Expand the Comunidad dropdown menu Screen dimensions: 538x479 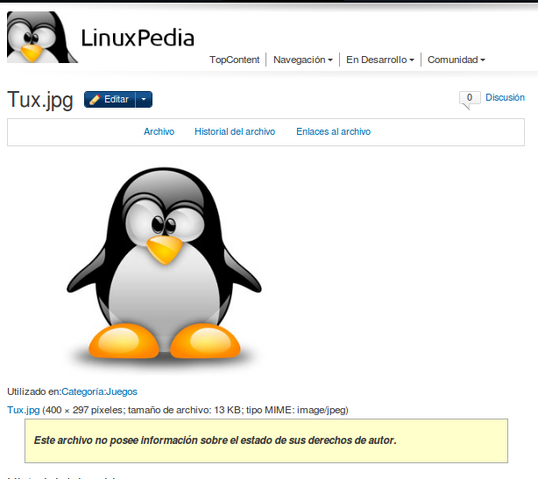[456, 60]
